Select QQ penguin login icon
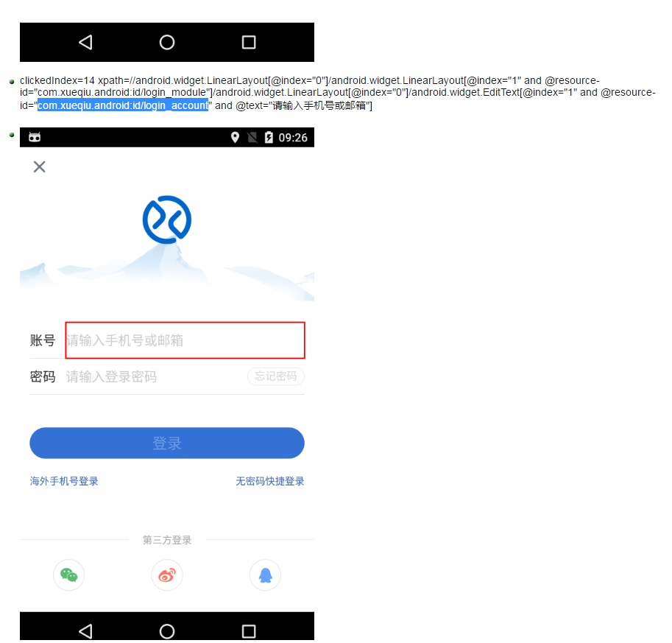Image resolution: width=672 pixels, height=643 pixels. [265, 575]
